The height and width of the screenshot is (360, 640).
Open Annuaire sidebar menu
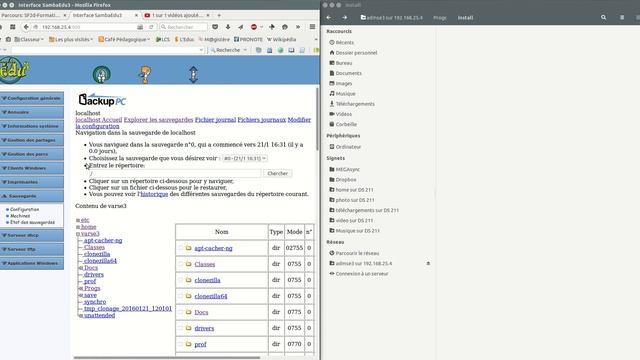pyautogui.click(x=32, y=112)
